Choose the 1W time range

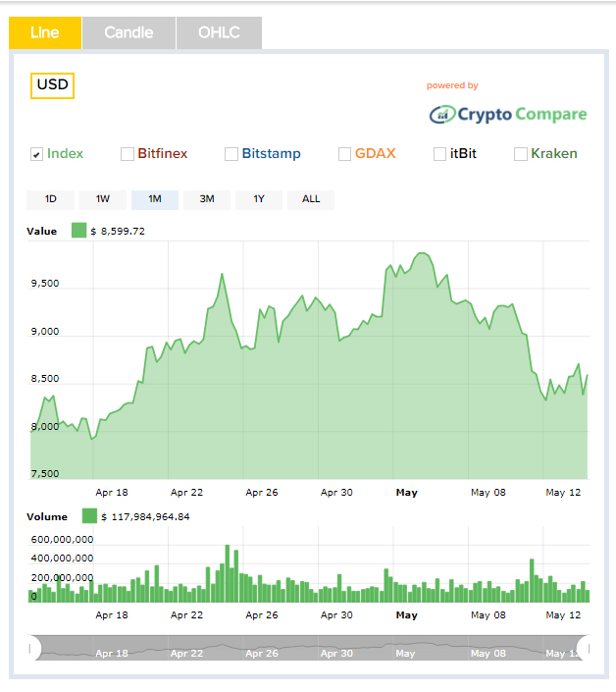103,199
